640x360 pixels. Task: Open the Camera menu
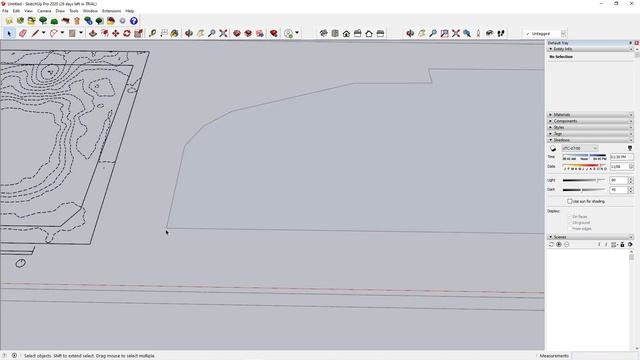44,11
